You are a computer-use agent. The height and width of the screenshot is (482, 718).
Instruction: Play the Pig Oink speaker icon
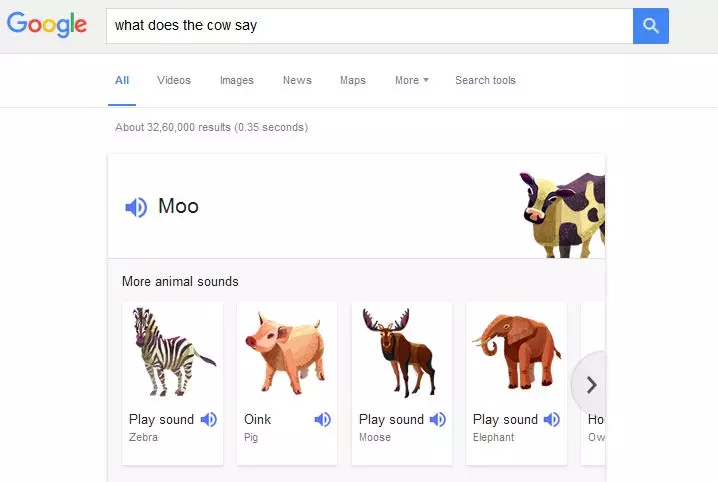point(323,420)
